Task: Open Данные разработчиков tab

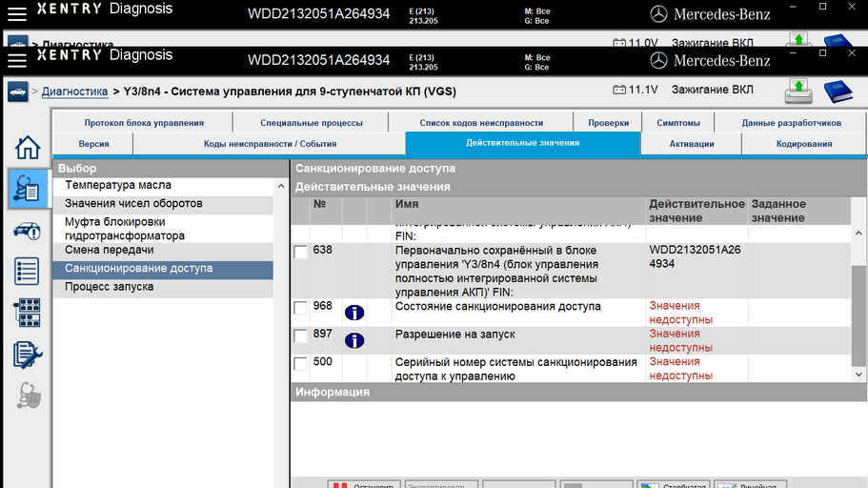Action: 791,123
